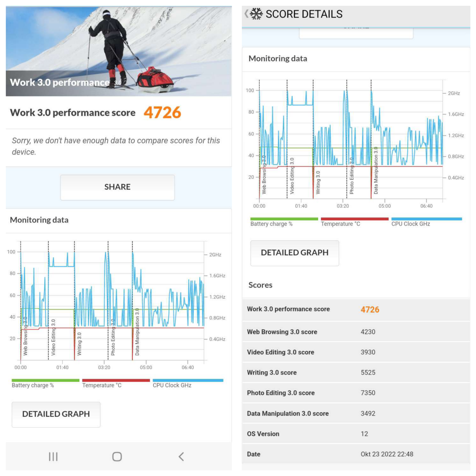Tap the green Battery charge legend bar on left
This screenshot has height=476, width=476.
click(x=45, y=380)
